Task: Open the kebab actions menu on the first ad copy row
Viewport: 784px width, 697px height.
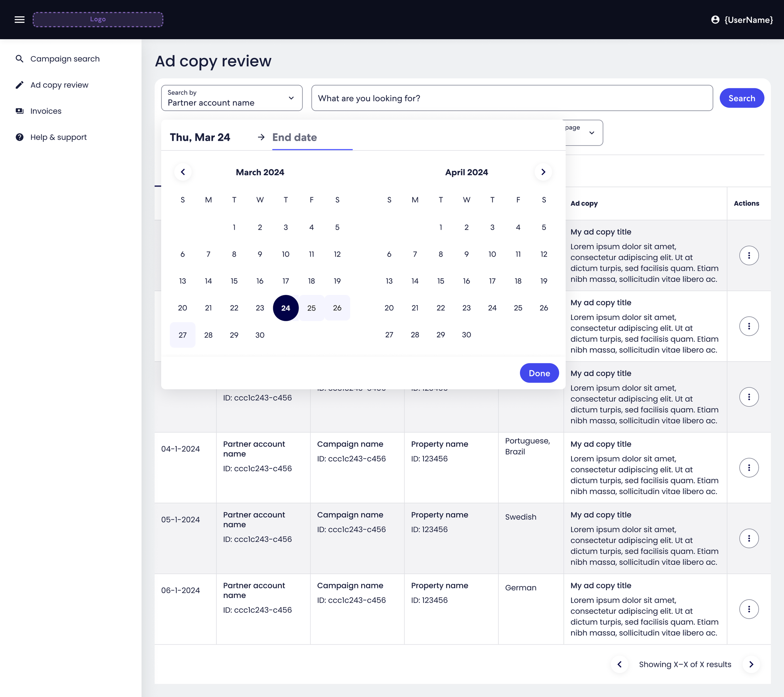Action: point(749,255)
